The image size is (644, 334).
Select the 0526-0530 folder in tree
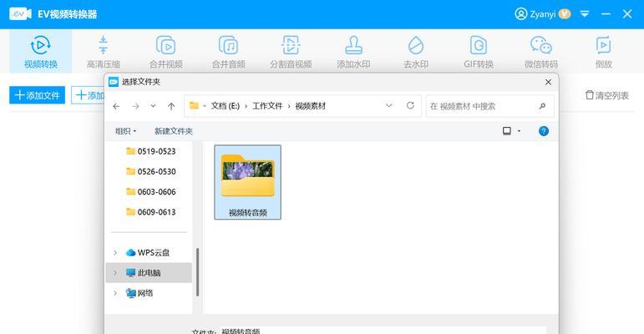(151, 171)
